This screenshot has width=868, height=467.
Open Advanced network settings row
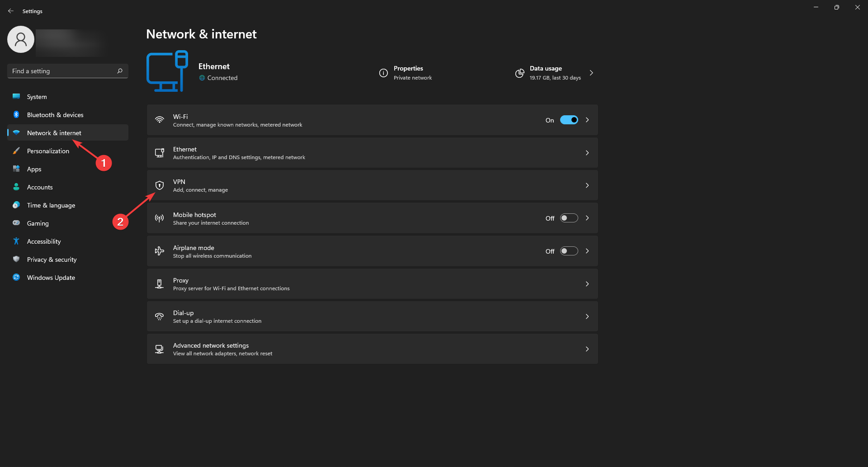click(373, 349)
